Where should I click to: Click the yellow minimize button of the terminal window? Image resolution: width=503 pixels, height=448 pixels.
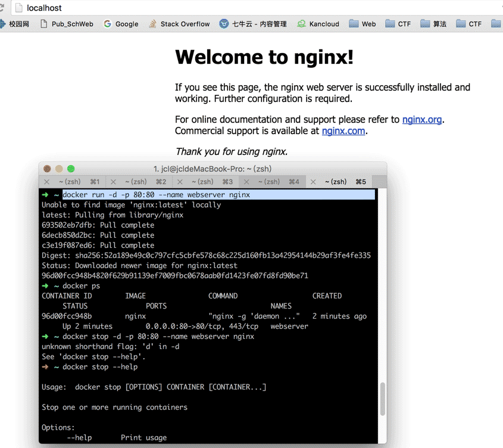click(x=59, y=169)
